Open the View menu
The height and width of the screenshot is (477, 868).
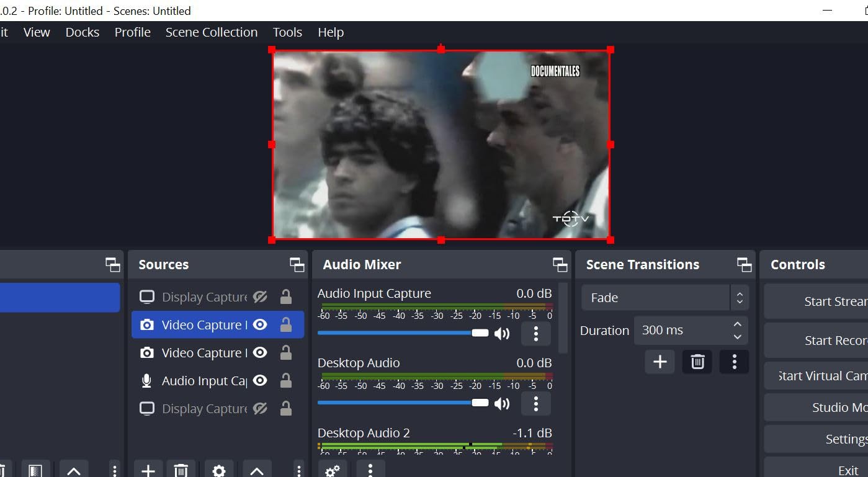click(37, 32)
